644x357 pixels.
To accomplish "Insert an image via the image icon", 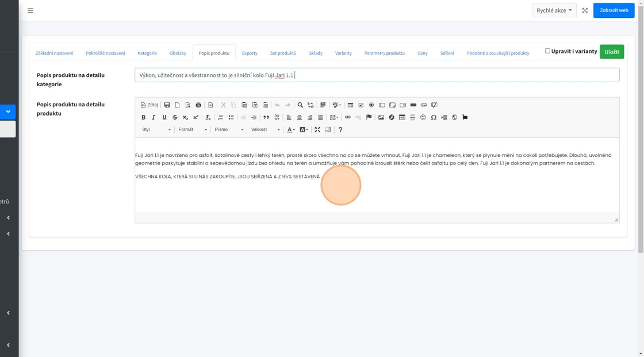I will 381,117.
